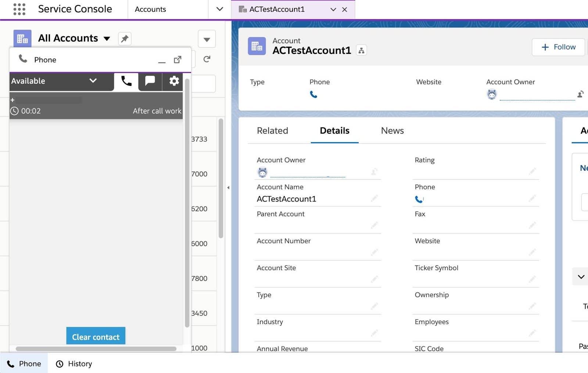Click the header Account Owner avatar

click(492, 95)
